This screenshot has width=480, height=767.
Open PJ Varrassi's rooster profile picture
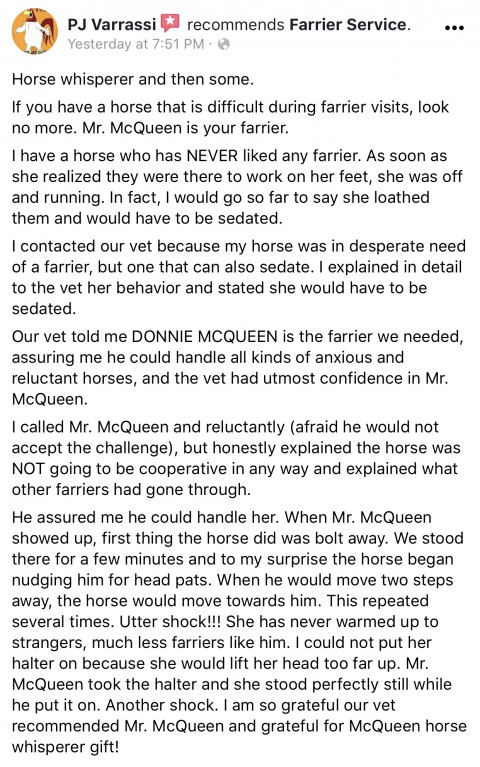click(x=35, y=31)
